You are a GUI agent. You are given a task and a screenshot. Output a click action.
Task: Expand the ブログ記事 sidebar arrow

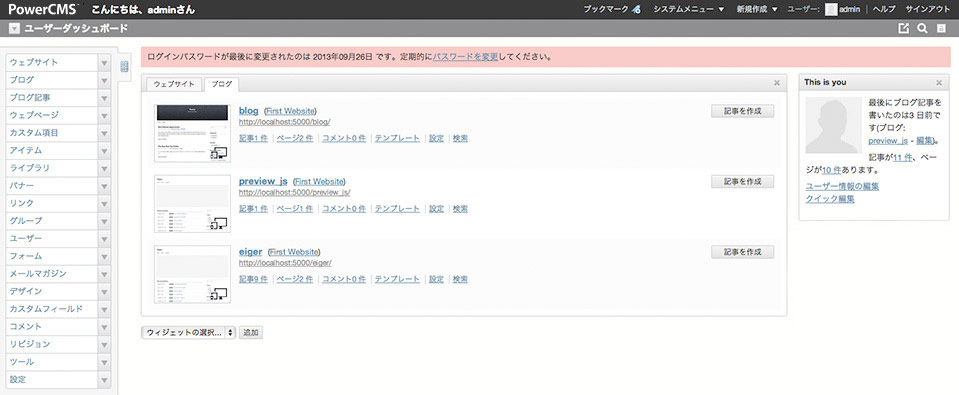click(x=104, y=98)
